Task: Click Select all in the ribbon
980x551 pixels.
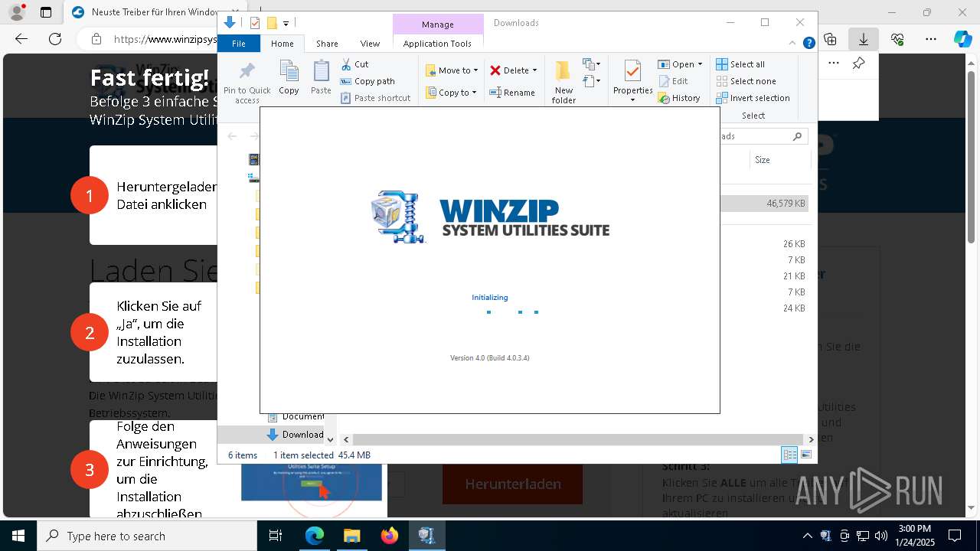Action: [740, 64]
